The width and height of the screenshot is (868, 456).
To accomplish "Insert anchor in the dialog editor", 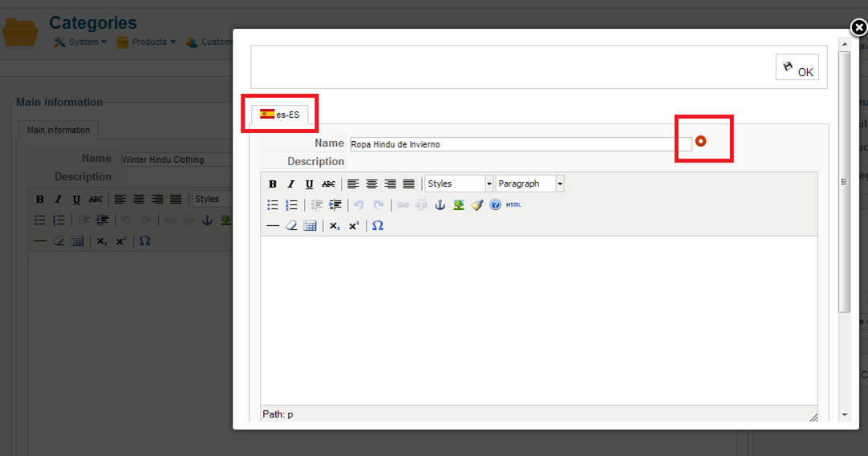I will 440,205.
